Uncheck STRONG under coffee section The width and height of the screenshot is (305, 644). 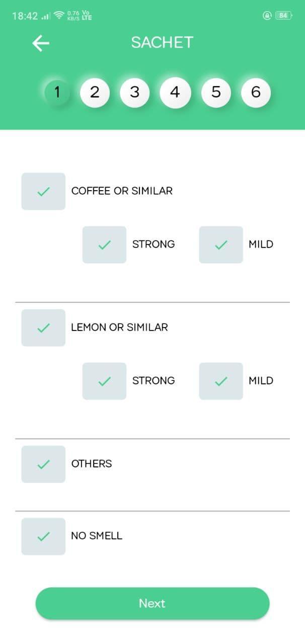coord(104,245)
